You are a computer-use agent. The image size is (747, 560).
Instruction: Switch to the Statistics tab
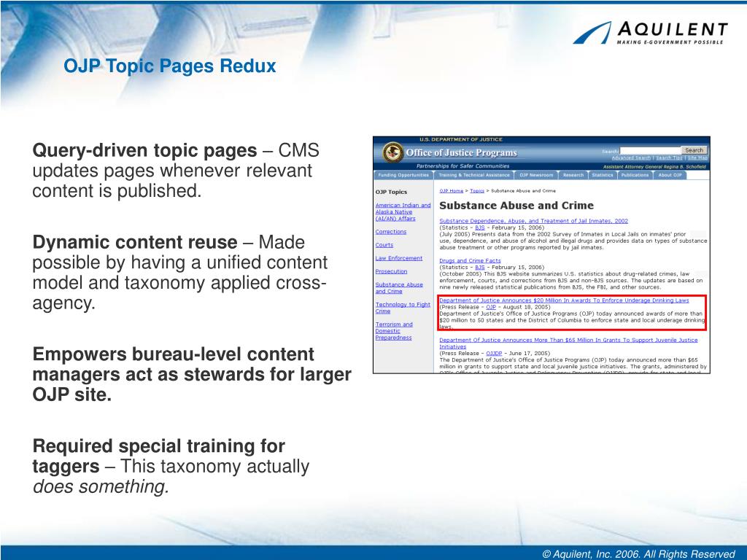[x=603, y=175]
